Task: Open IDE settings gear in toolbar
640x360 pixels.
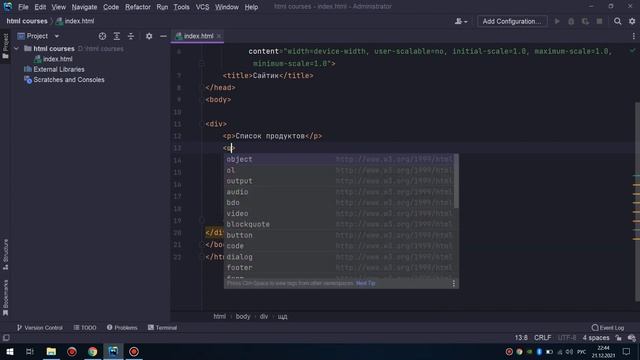Action: pyautogui.click(x=632, y=21)
